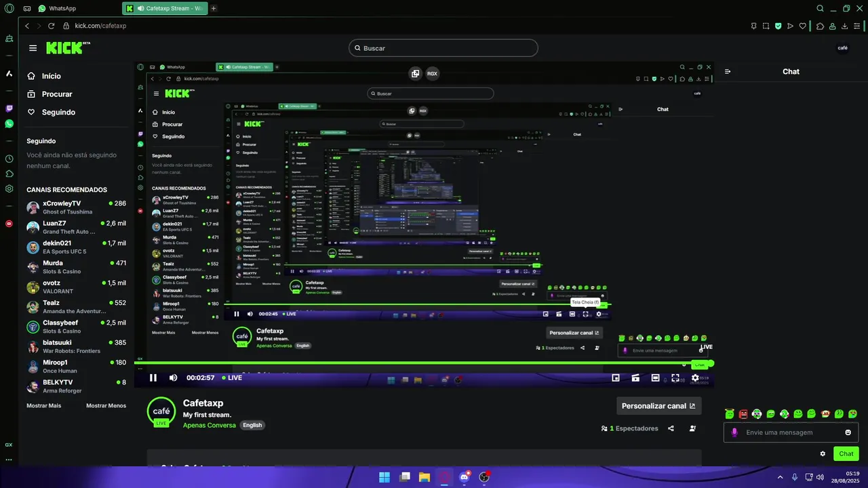
Task: Pause the stream playback
Action: (x=153, y=378)
